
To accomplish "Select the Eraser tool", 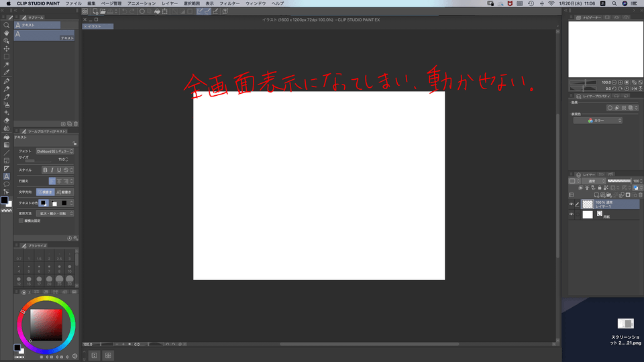I will pyautogui.click(x=7, y=120).
